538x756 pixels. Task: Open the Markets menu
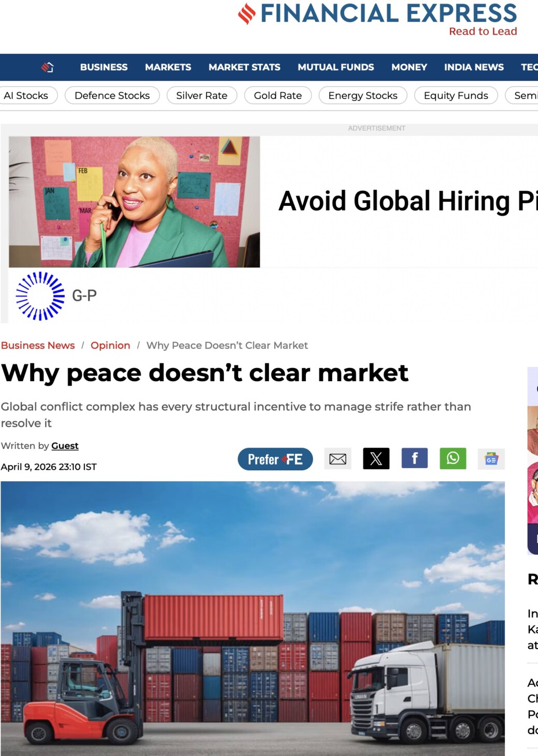click(168, 67)
